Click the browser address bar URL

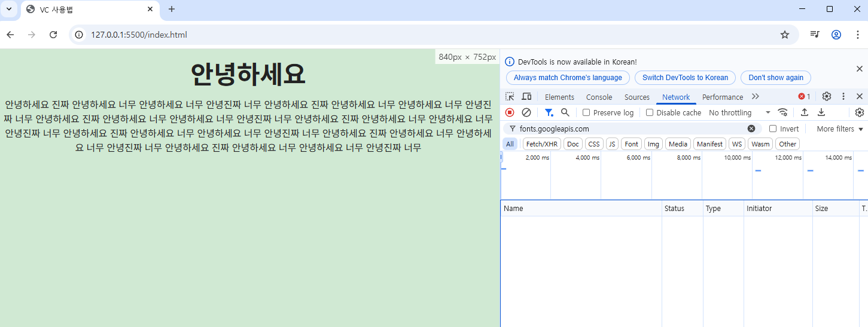tap(139, 35)
